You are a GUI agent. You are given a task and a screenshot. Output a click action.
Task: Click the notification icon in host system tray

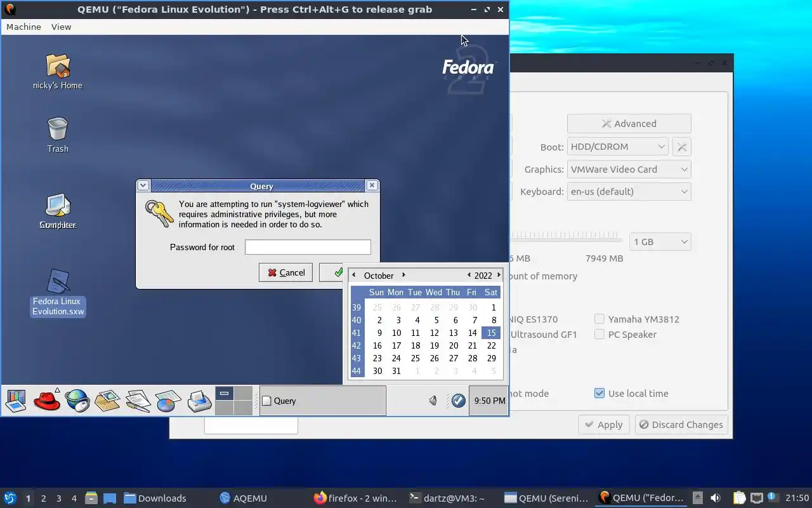(773, 497)
